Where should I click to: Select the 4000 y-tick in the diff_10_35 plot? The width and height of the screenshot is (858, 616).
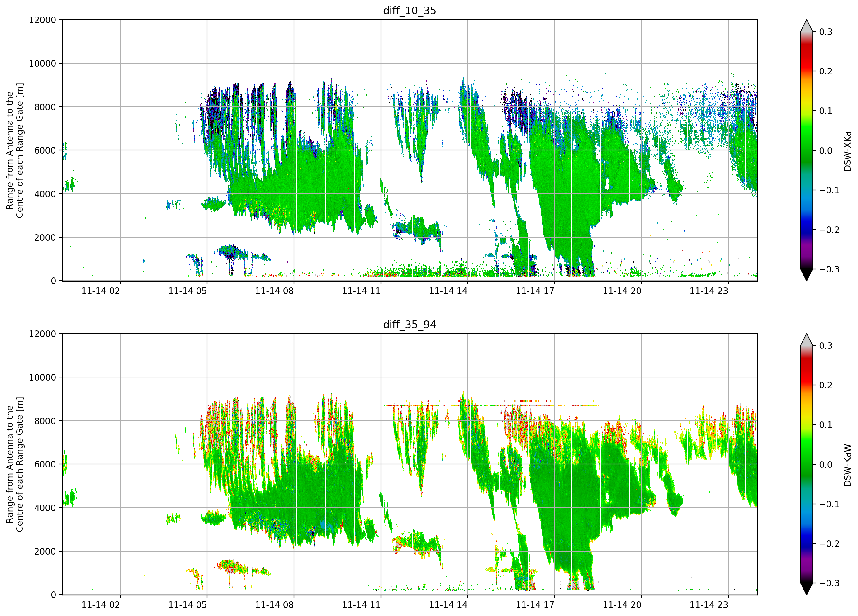[45, 194]
